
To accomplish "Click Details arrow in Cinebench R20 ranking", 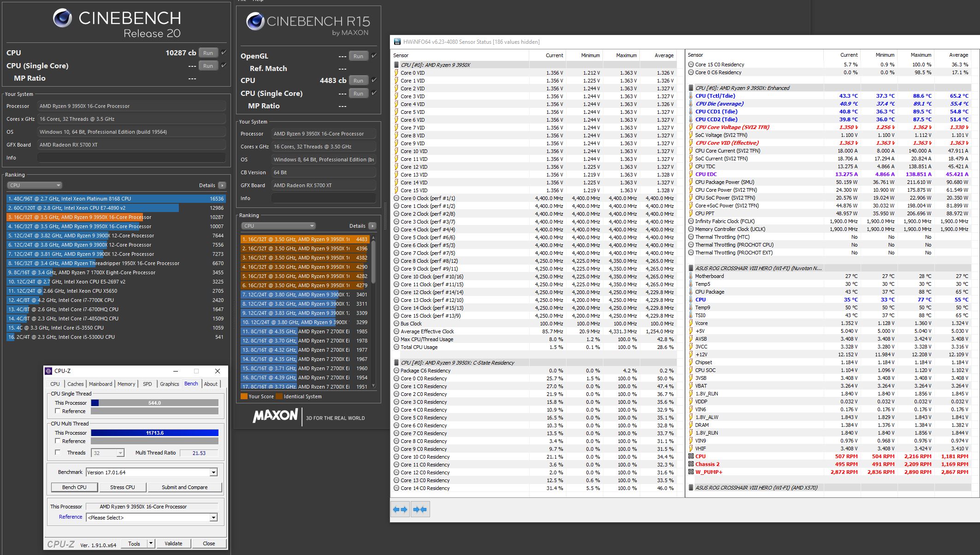I will coord(222,185).
